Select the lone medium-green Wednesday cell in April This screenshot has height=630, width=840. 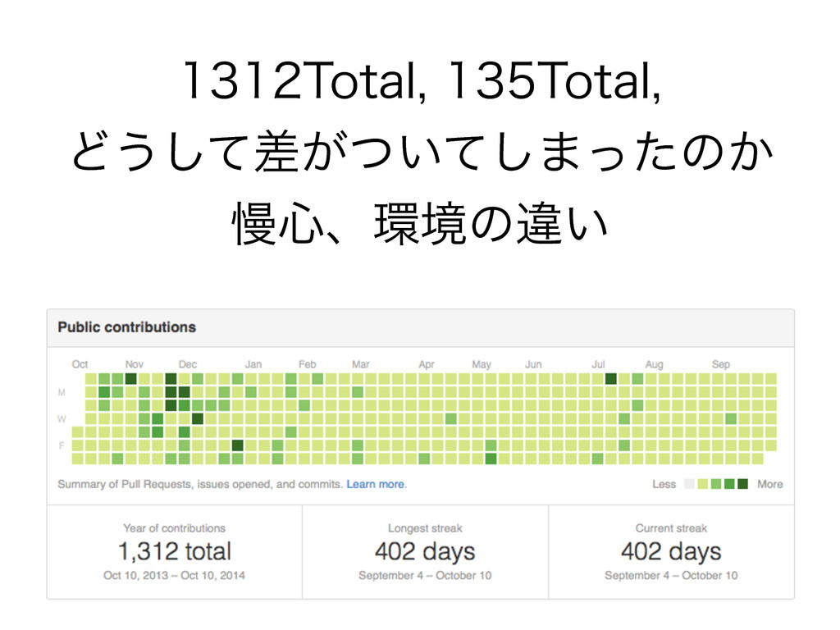tap(451, 418)
